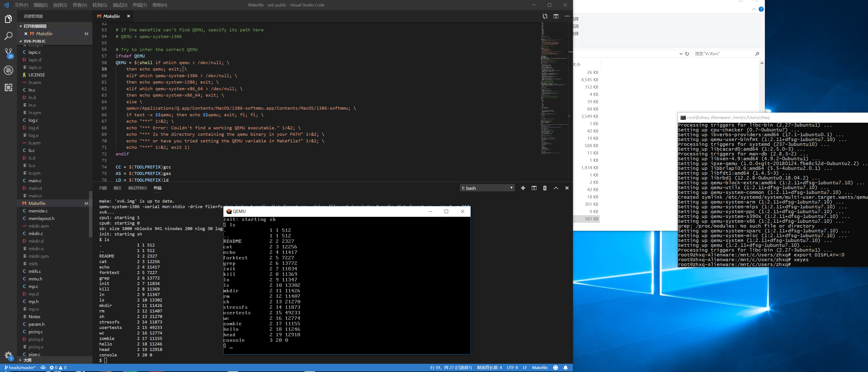This screenshot has height=372, width=868.
Task: Split the terminal panel
Action: 534,188
